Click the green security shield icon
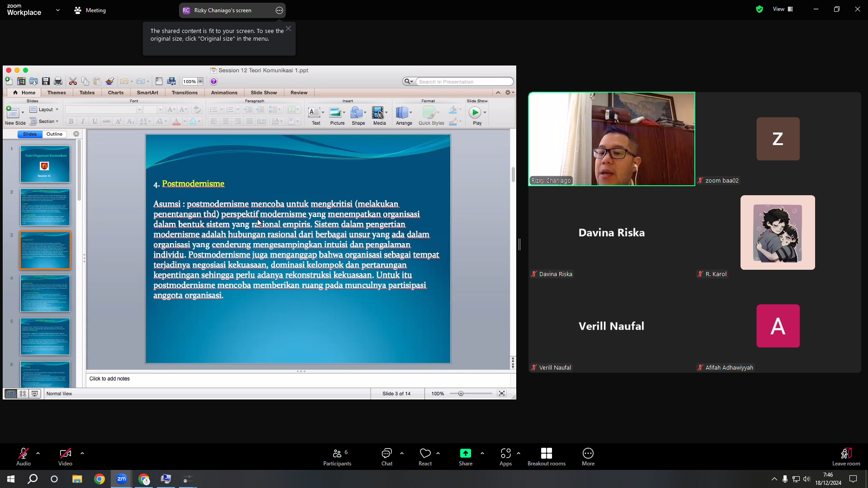Screen dimensions: 868x488 click(759, 9)
